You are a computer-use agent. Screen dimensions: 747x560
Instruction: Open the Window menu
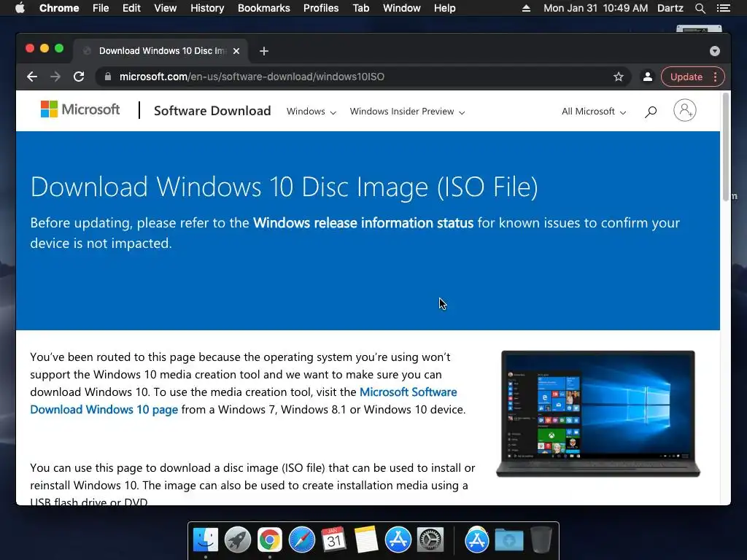(x=402, y=8)
